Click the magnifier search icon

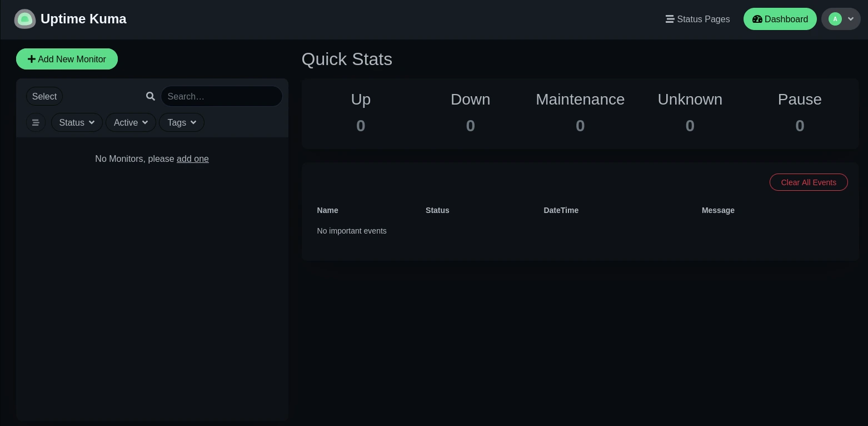[x=151, y=96]
